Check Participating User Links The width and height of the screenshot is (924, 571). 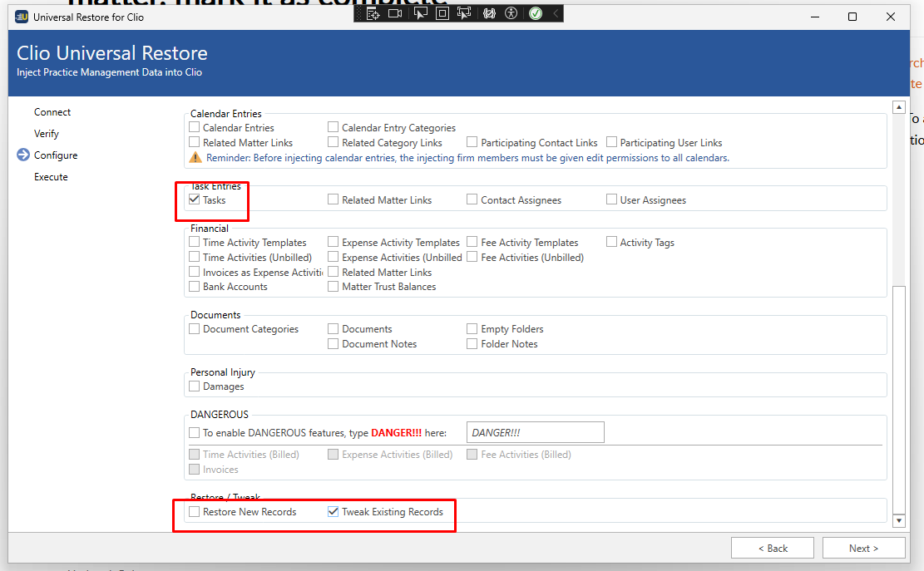tap(611, 142)
